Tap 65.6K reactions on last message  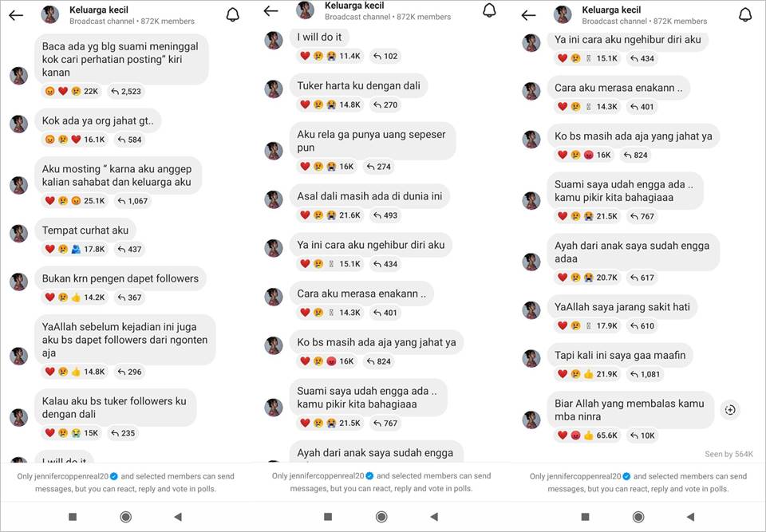(588, 435)
